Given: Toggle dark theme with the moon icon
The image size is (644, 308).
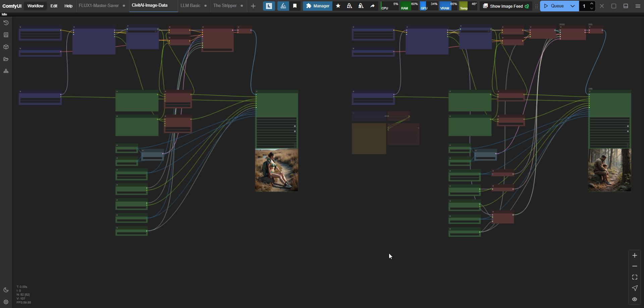Looking at the screenshot, I should tap(6, 290).
